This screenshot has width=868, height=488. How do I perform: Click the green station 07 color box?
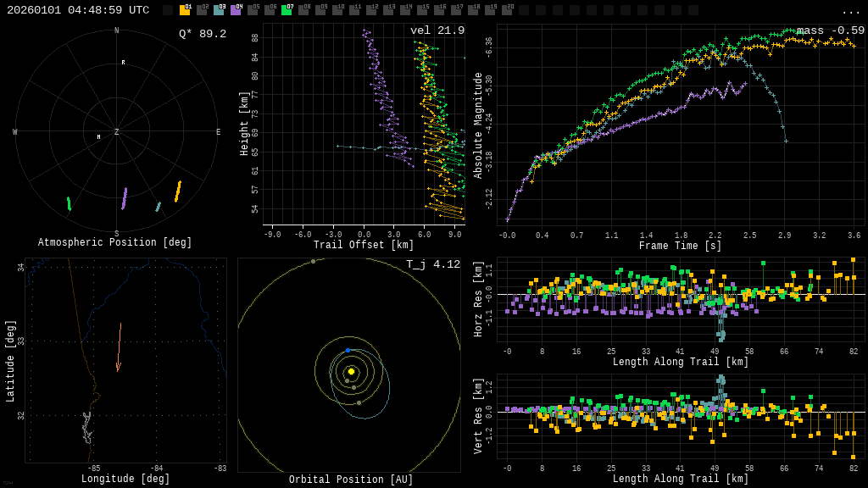[x=287, y=10]
